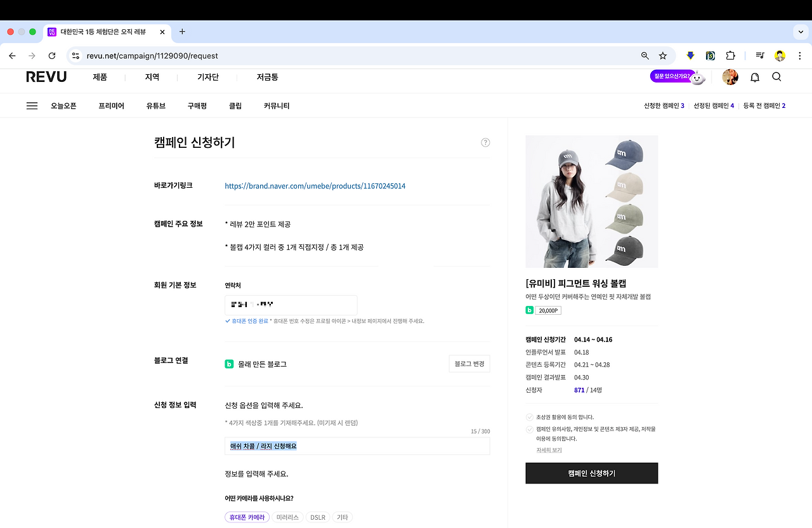Click the search icon in the header
The width and height of the screenshot is (812, 528).
coord(776,77)
